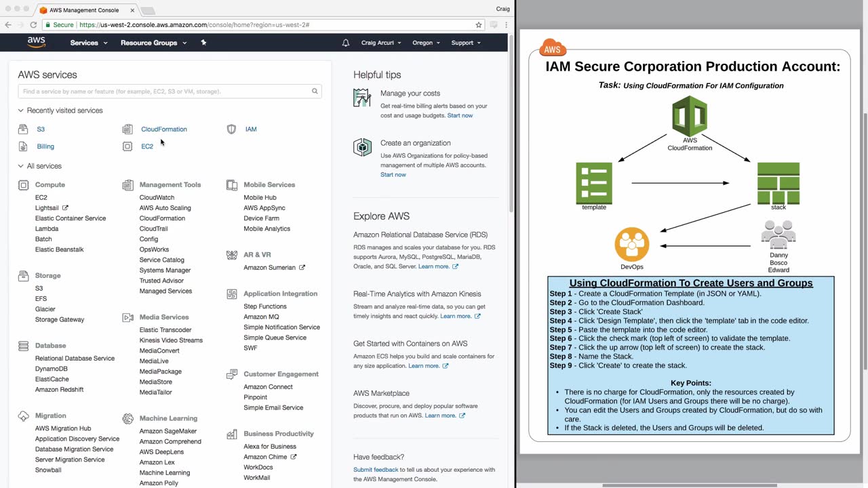
Task: Click the Management Tools category icon
Action: point(127,185)
